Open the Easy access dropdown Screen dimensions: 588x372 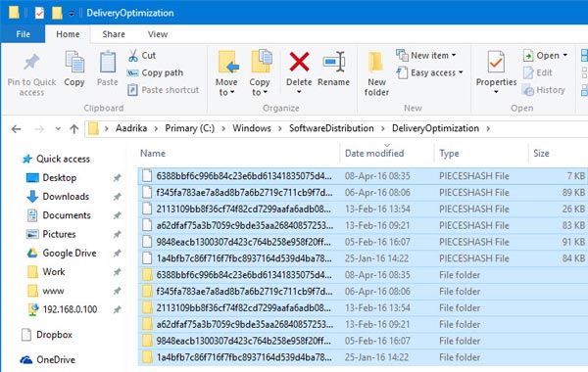pos(461,72)
